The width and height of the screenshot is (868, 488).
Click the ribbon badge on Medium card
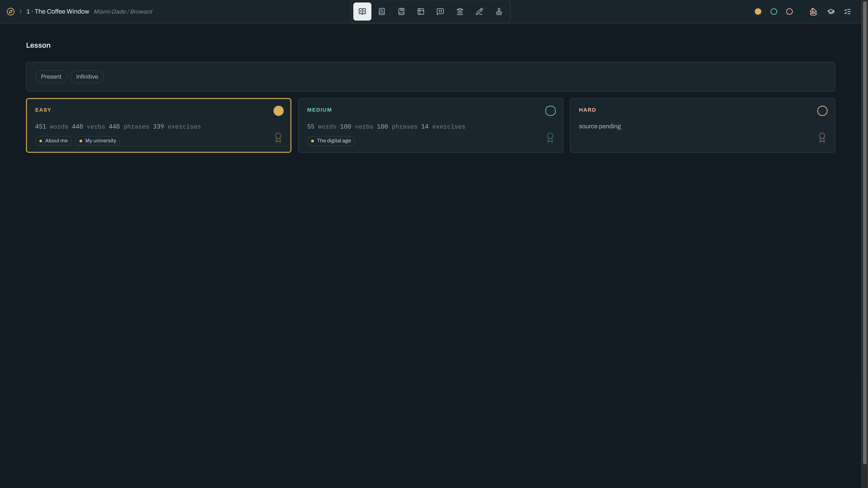[550, 138]
